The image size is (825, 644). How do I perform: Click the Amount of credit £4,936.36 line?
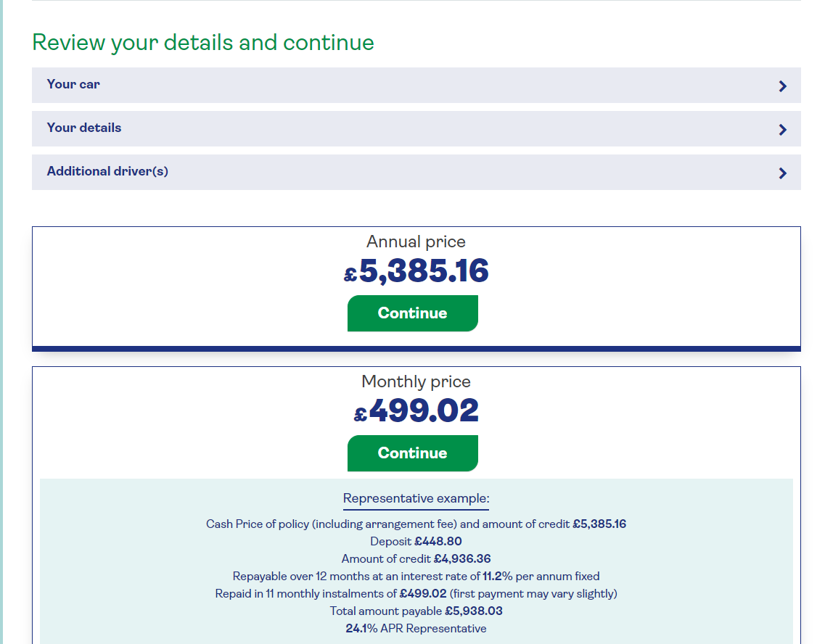(x=416, y=559)
